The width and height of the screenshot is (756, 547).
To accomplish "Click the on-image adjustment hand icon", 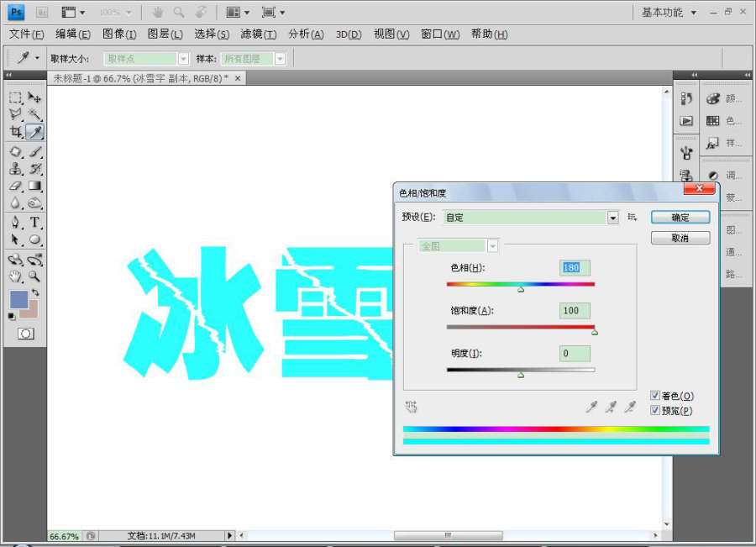I will point(411,408).
